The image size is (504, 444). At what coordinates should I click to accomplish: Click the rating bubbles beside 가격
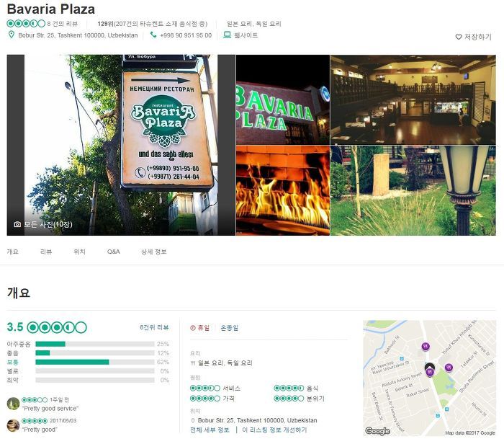pyautogui.click(x=205, y=399)
